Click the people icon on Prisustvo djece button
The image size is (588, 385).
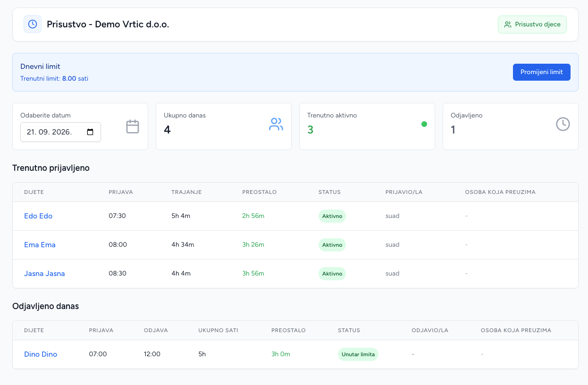[508, 25]
